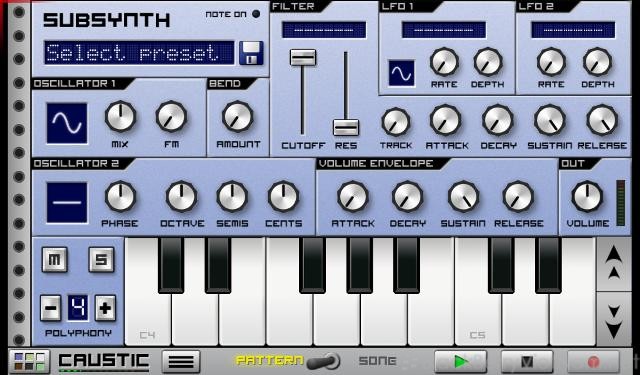Start playback with the green play button
Image resolution: width=640 pixels, height=375 pixels.
tap(460, 361)
